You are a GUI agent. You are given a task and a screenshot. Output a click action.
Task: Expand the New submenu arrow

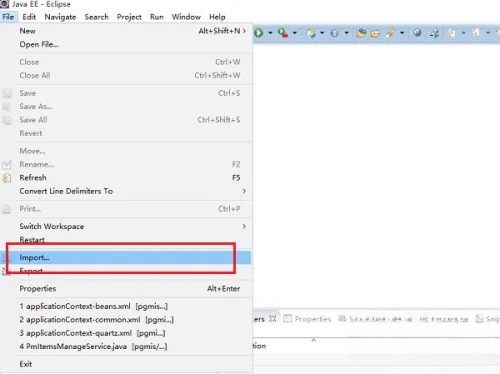tap(244, 31)
